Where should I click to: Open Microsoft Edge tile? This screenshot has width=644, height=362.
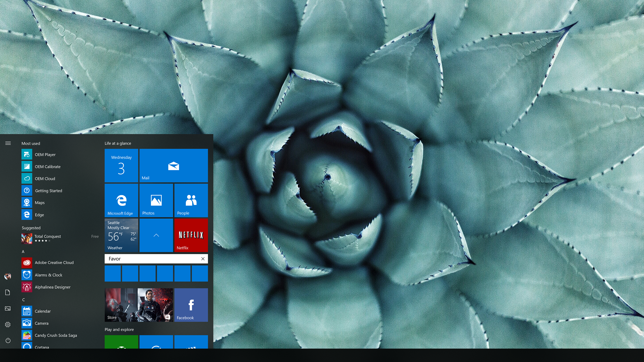121,201
